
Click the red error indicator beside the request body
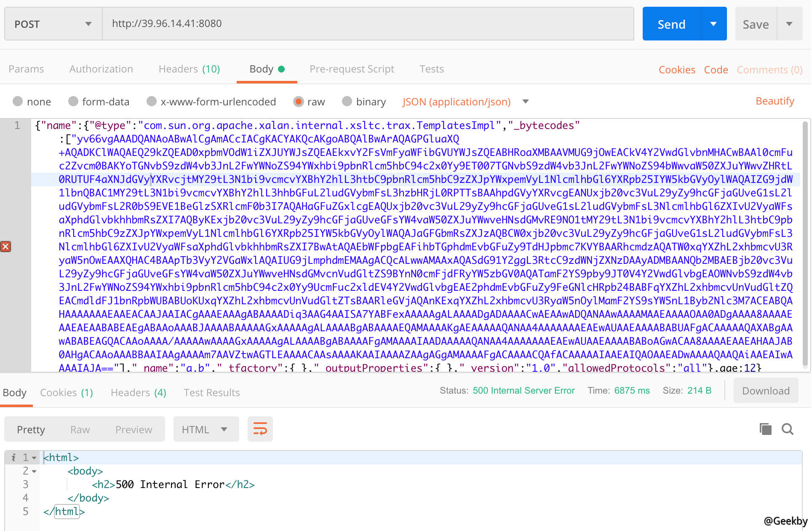pyautogui.click(x=6, y=247)
